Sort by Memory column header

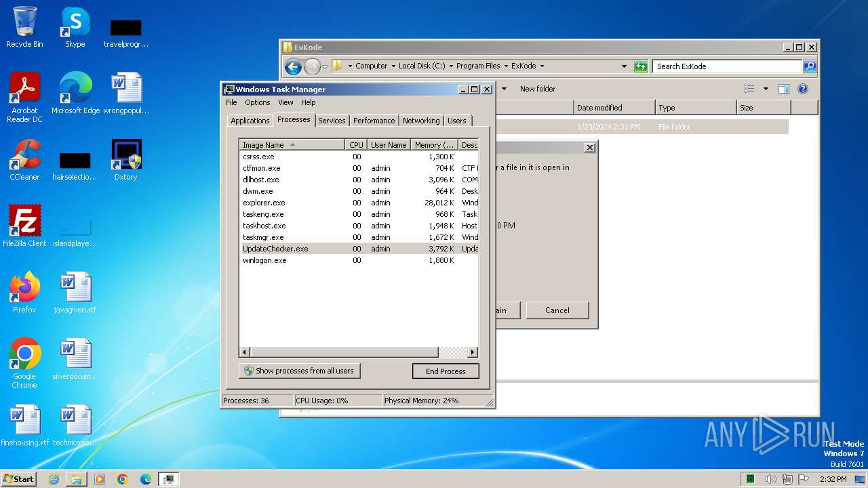point(435,145)
